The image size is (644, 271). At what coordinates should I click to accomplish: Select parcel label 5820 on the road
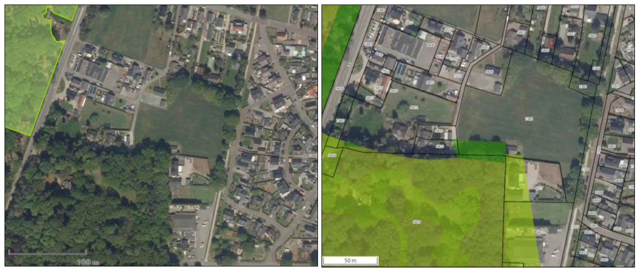340,88
